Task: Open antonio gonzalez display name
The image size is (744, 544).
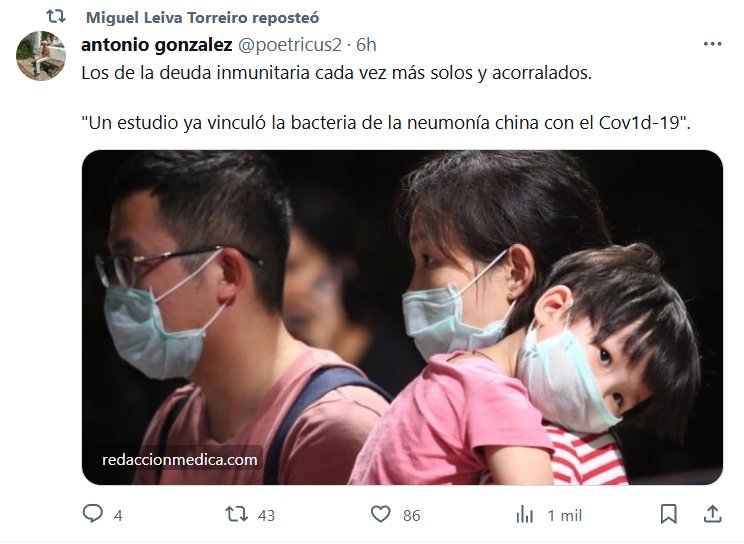Action: [157, 45]
